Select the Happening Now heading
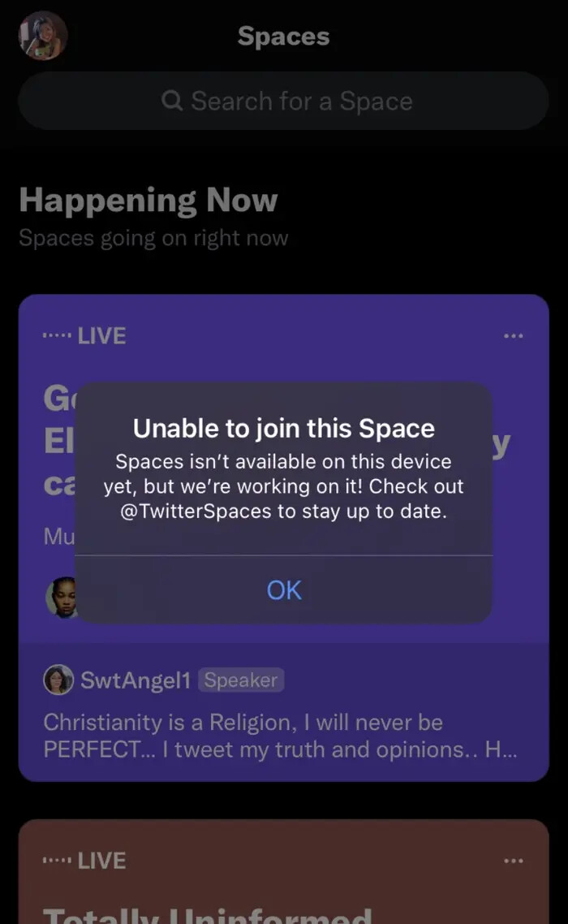This screenshot has height=924, width=568. pyautogui.click(x=148, y=200)
